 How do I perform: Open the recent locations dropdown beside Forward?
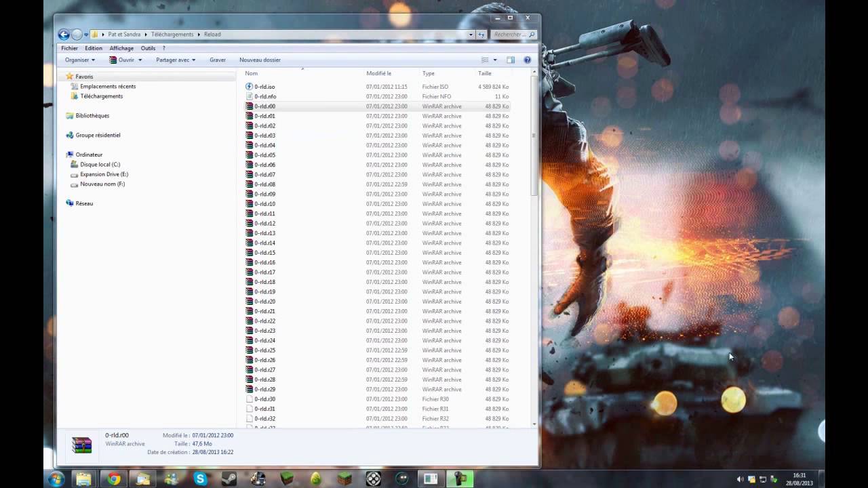coord(86,35)
